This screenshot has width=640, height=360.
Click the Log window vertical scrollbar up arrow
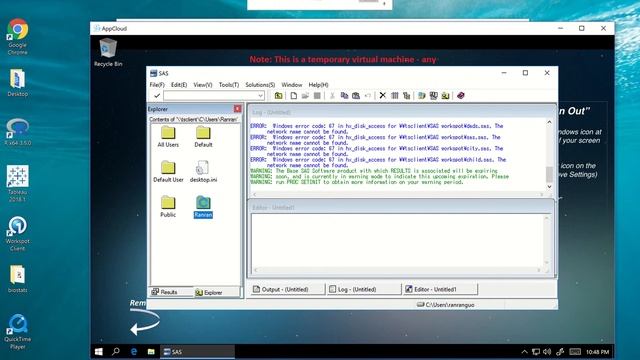click(549, 122)
